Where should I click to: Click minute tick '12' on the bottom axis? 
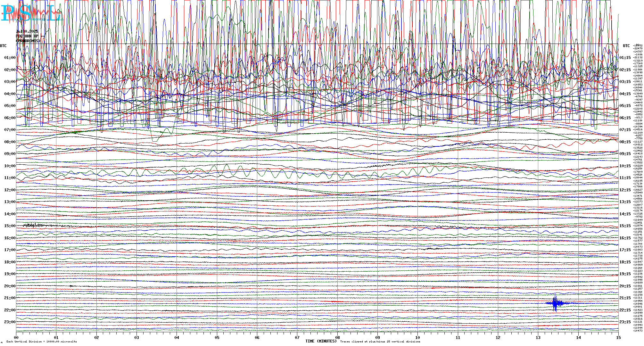[x=498, y=337]
